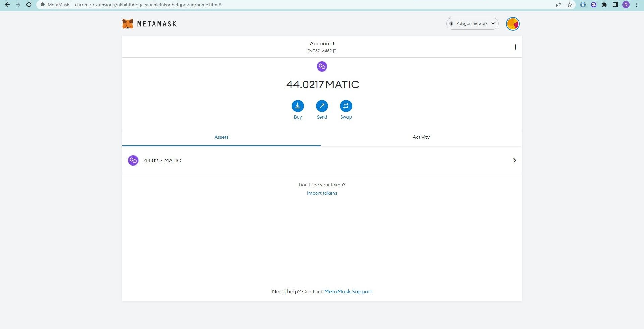The image size is (644, 329).
Task: Open the account avatar circle
Action: 512,23
